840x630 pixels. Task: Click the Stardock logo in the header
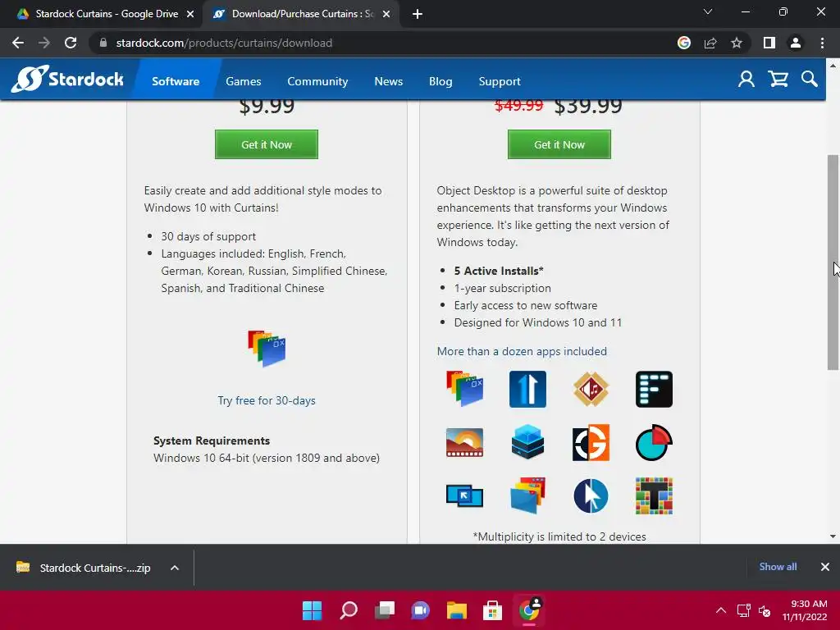[x=67, y=80]
